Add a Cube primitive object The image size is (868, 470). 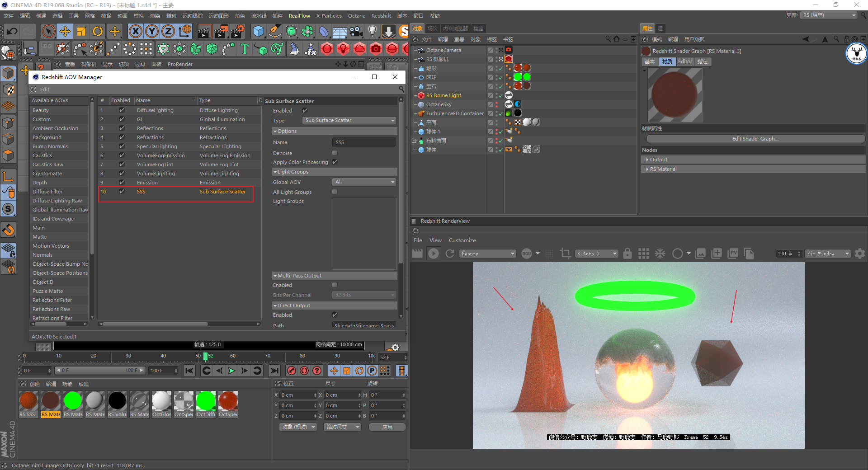coord(258,31)
